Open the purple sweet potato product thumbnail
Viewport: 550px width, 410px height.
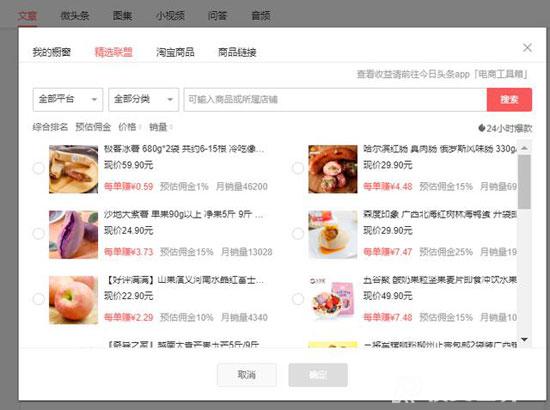(x=73, y=235)
